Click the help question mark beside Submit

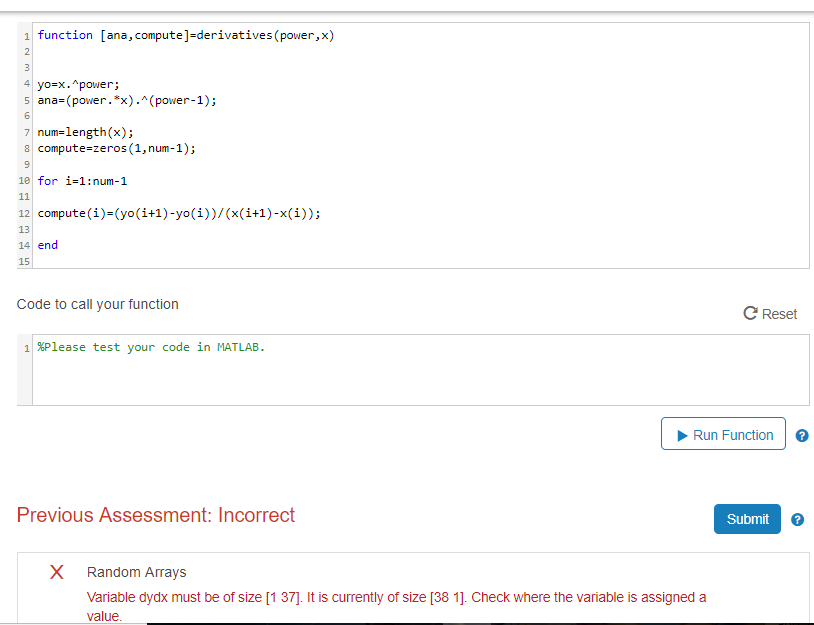797,518
